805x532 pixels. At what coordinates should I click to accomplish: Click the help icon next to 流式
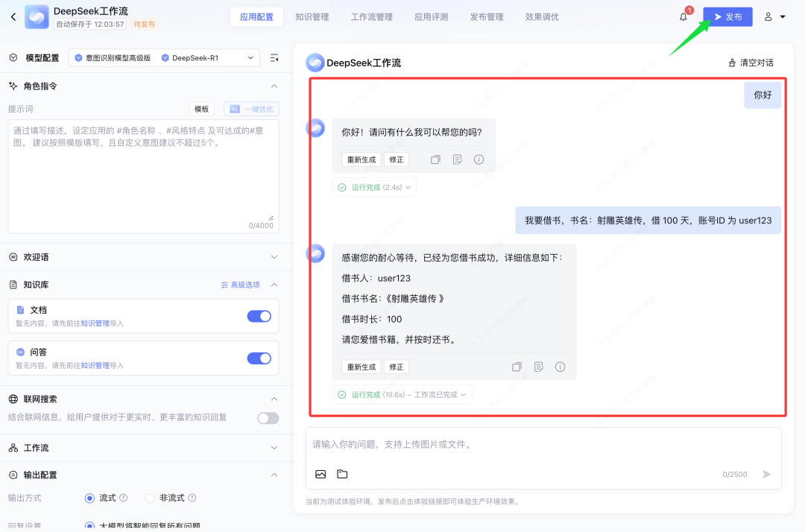point(124,498)
